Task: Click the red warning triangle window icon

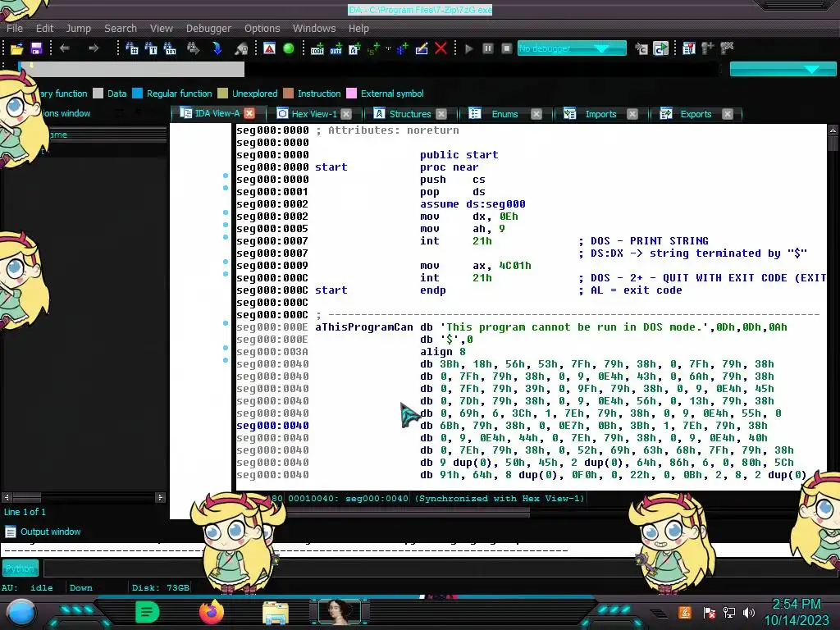Action: coord(269,48)
